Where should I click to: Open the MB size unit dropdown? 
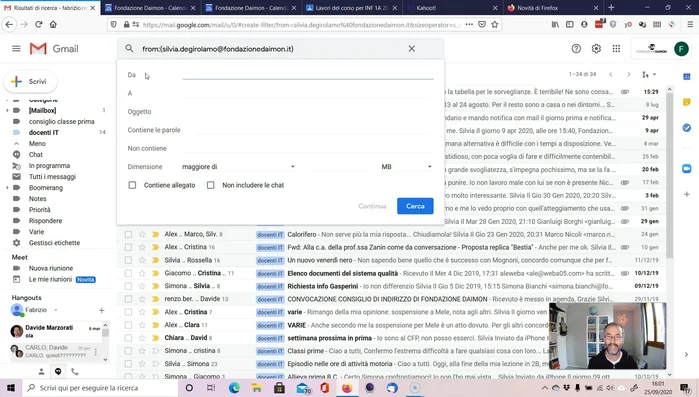(x=407, y=167)
